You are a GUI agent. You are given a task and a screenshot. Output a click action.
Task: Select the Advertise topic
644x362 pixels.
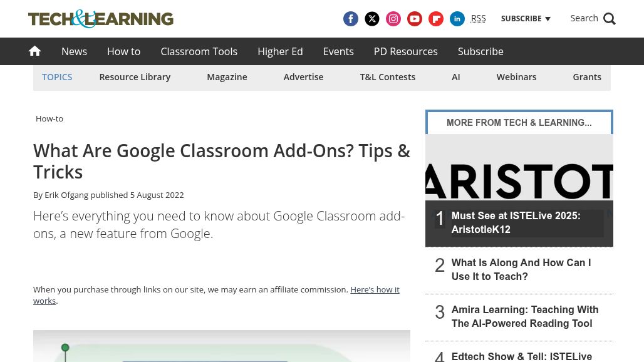[303, 77]
